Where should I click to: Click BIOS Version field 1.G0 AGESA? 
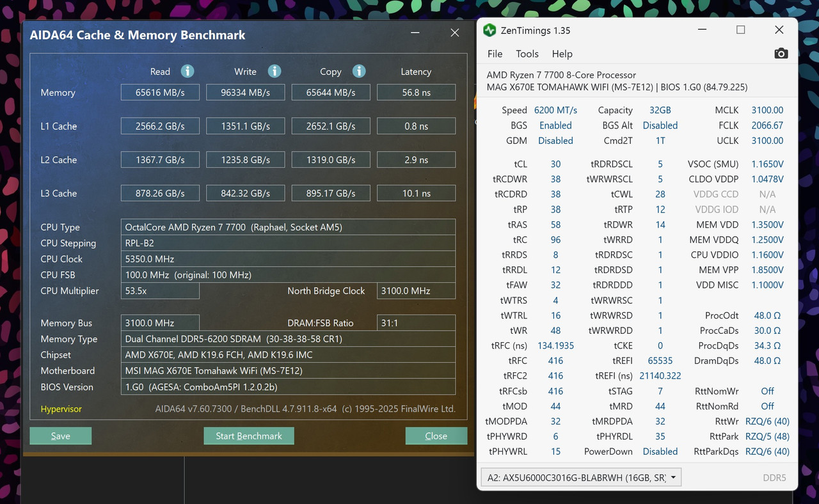pyautogui.click(x=288, y=387)
